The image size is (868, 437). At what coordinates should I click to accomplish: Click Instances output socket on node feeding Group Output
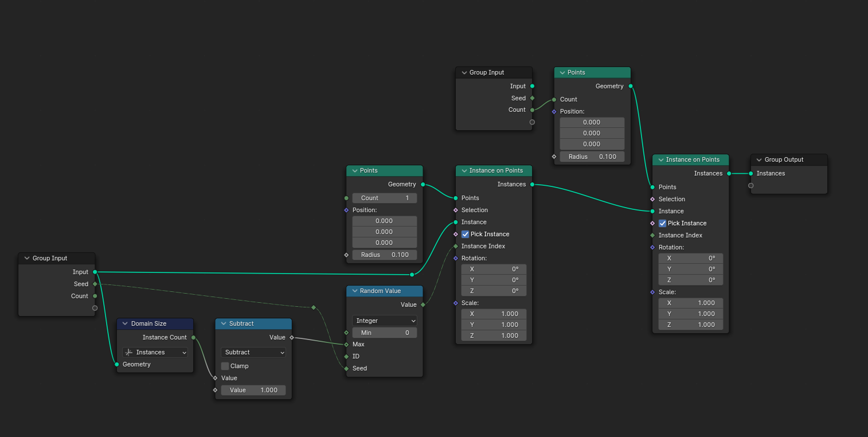coord(729,173)
